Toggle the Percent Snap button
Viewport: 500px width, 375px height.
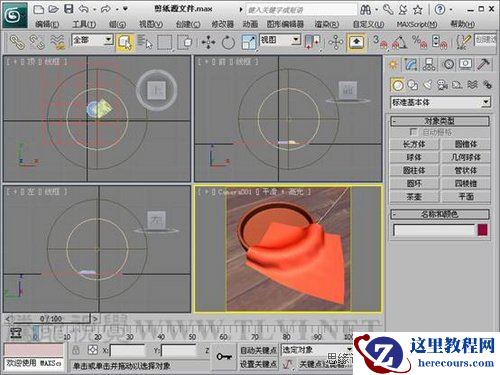(419, 42)
